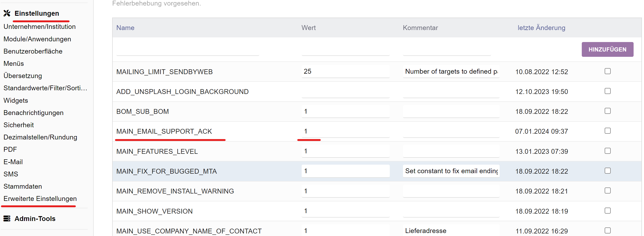
Task: Open Widgets settings
Action: (16, 100)
